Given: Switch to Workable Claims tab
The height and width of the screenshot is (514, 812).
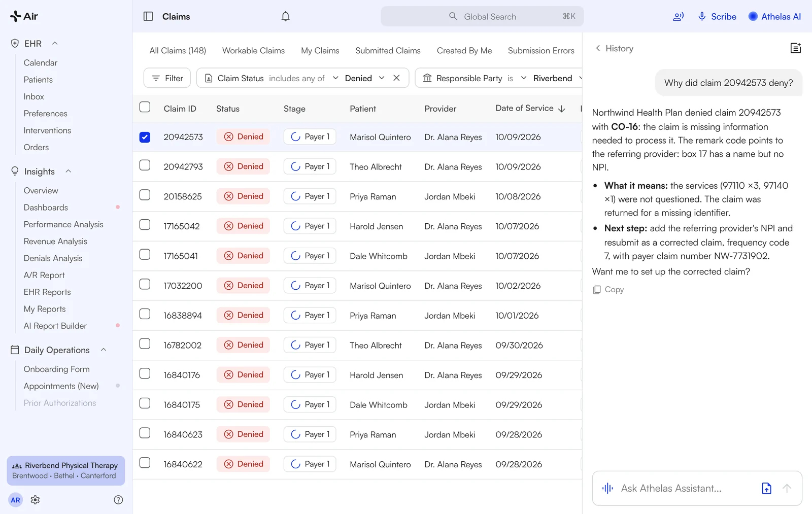Looking at the screenshot, I should (x=253, y=51).
